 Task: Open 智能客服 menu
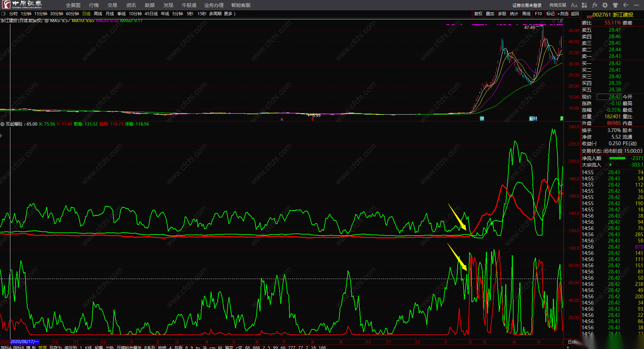click(241, 5)
